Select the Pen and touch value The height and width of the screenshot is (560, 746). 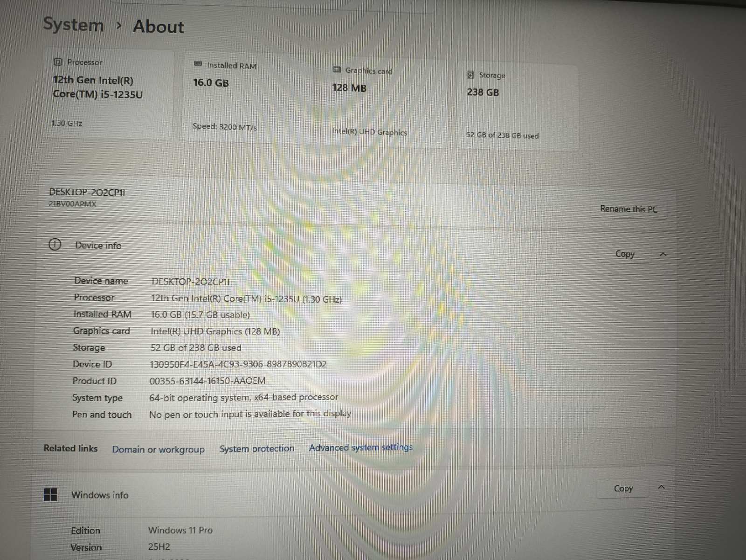tap(250, 414)
